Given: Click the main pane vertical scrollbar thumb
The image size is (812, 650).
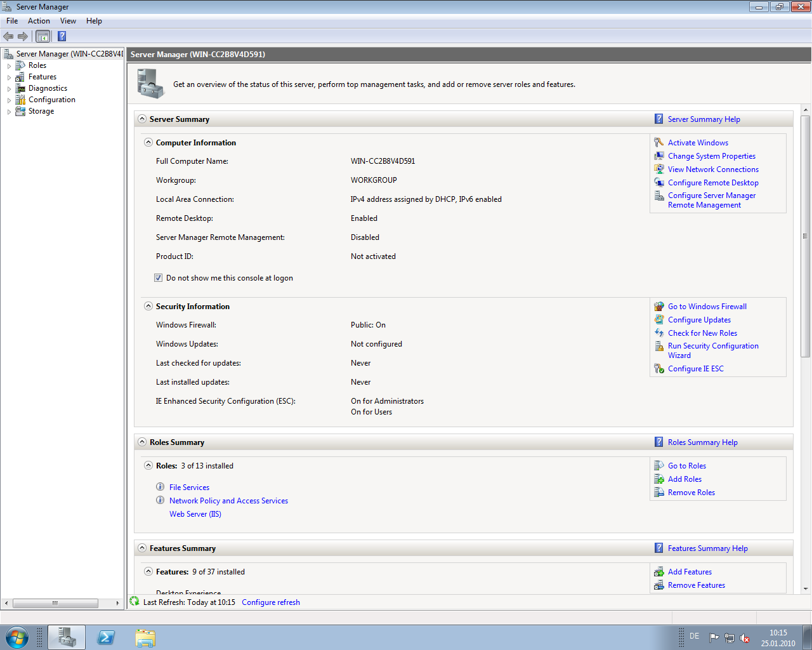Looking at the screenshot, I should (806, 236).
